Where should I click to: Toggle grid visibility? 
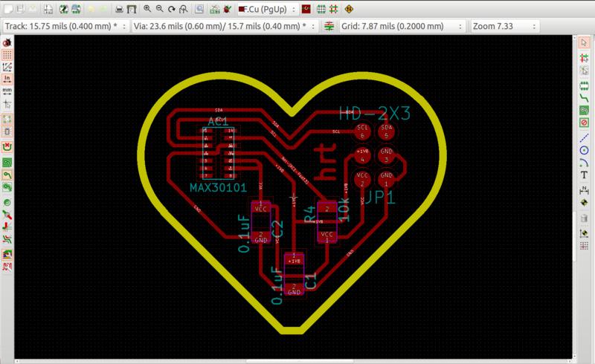pos(7,55)
